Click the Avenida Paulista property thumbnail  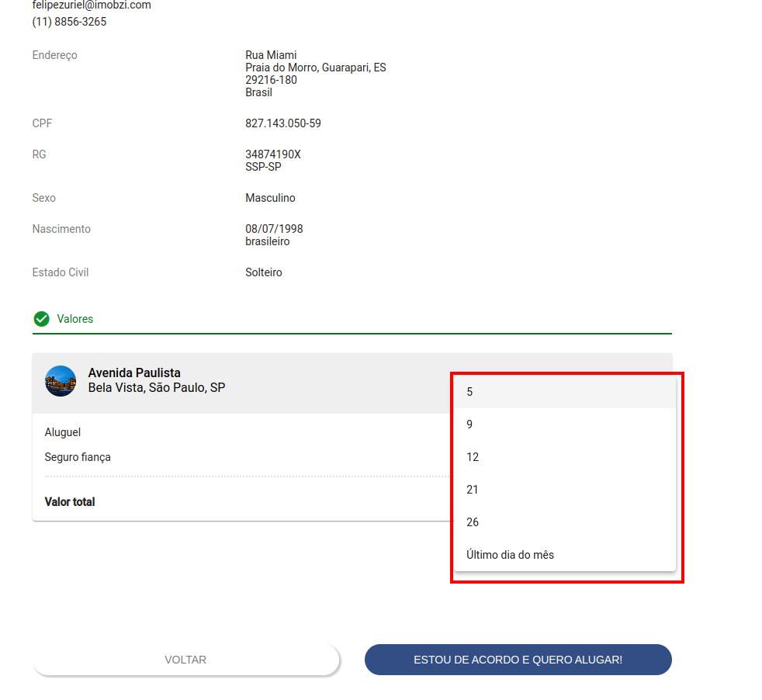[x=61, y=381]
